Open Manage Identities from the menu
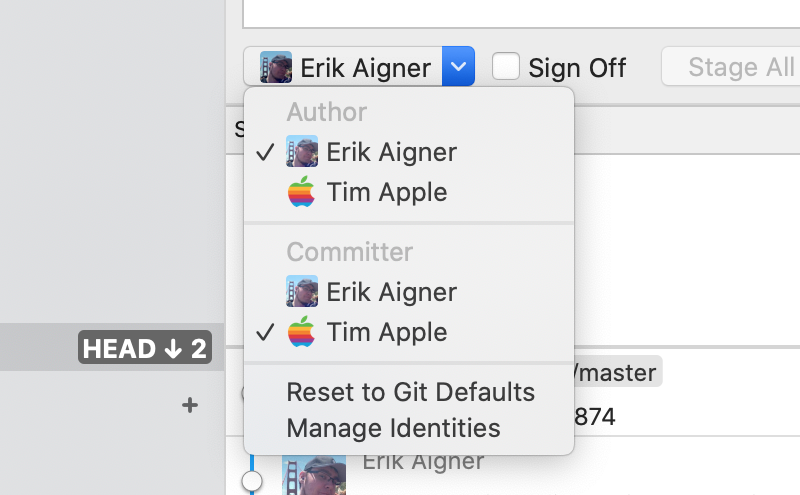 click(393, 428)
